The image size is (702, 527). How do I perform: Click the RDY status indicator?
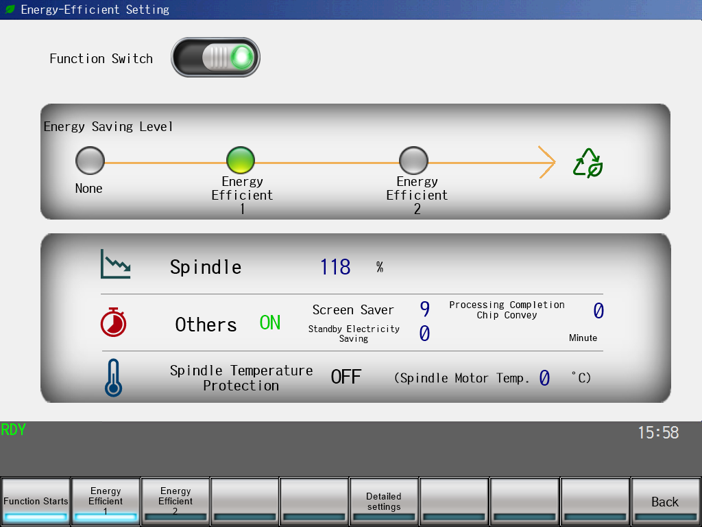[x=13, y=430]
